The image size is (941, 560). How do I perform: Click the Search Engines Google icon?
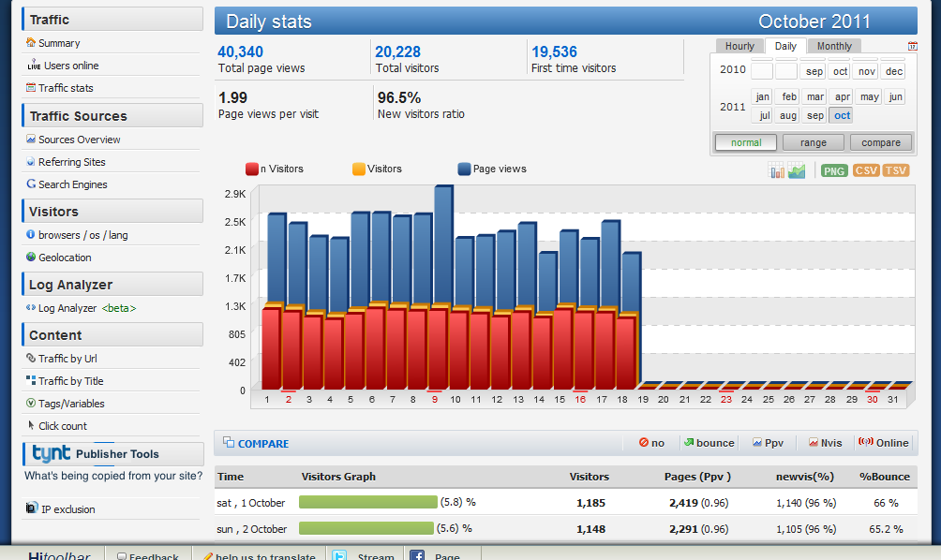[31, 184]
